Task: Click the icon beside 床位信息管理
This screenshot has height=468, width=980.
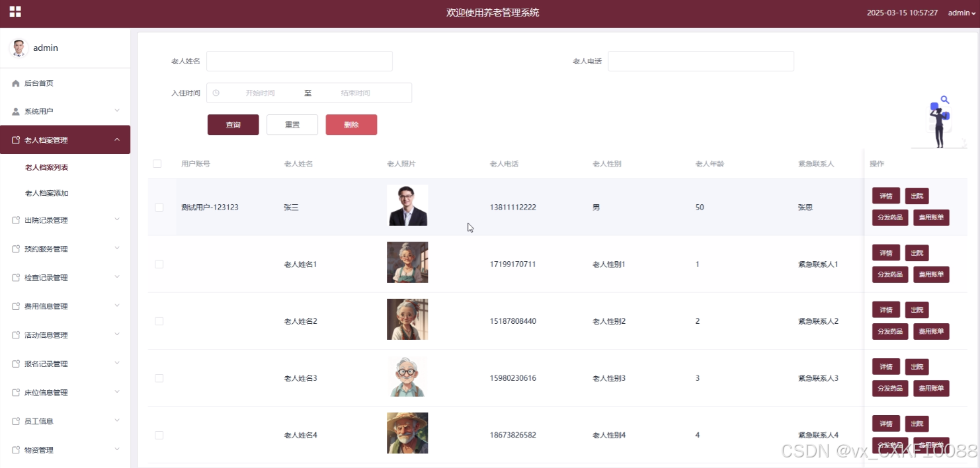Action: pos(16,393)
